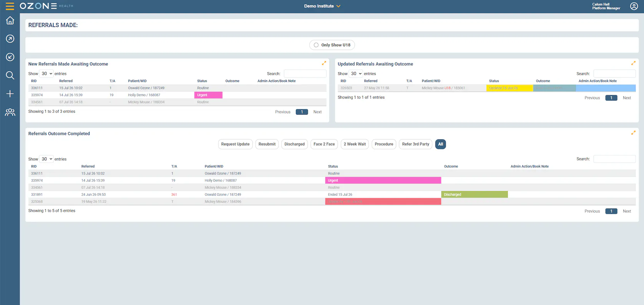Click the Request Update button

point(235,144)
